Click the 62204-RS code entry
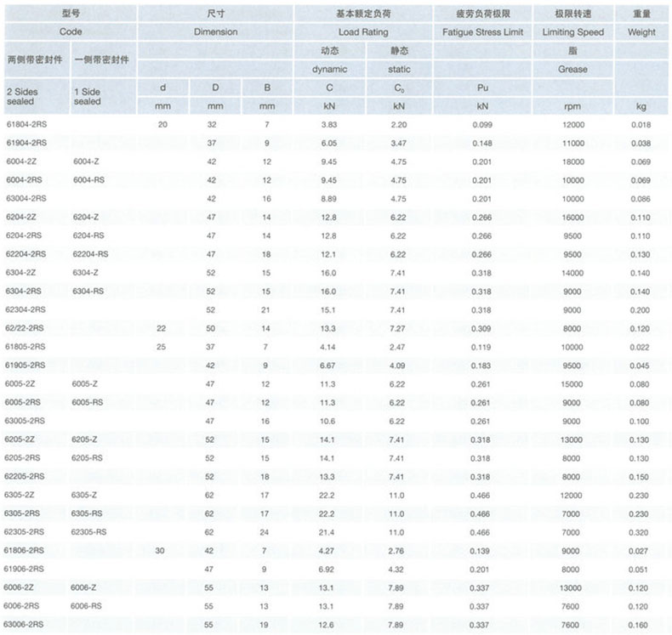Viewport: 672px width, 635px height. click(x=91, y=253)
